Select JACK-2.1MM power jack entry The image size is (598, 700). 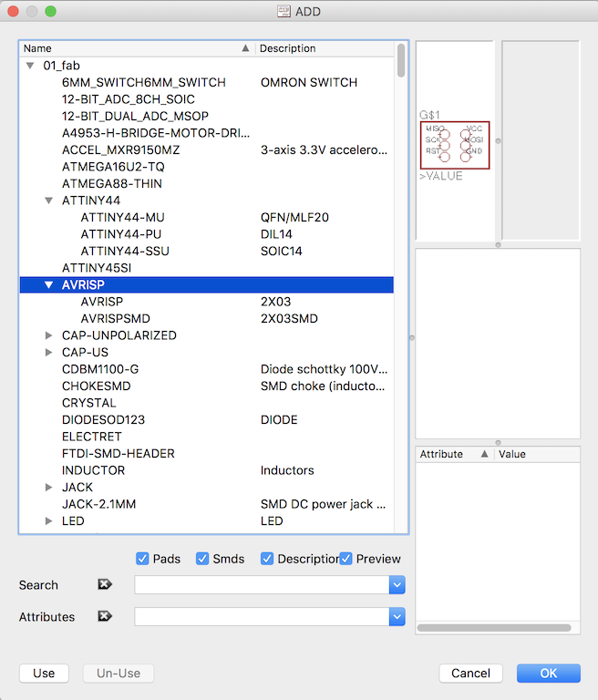tap(206, 504)
